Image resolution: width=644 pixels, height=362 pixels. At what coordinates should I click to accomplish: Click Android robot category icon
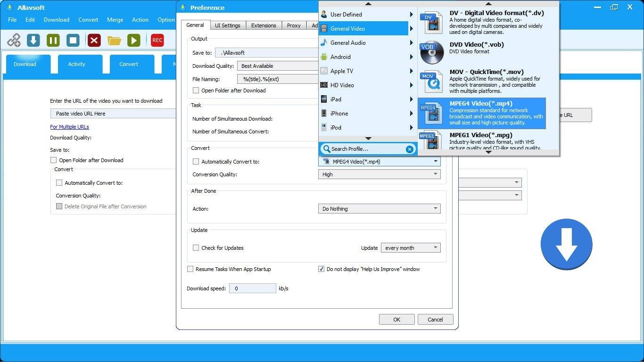[324, 57]
